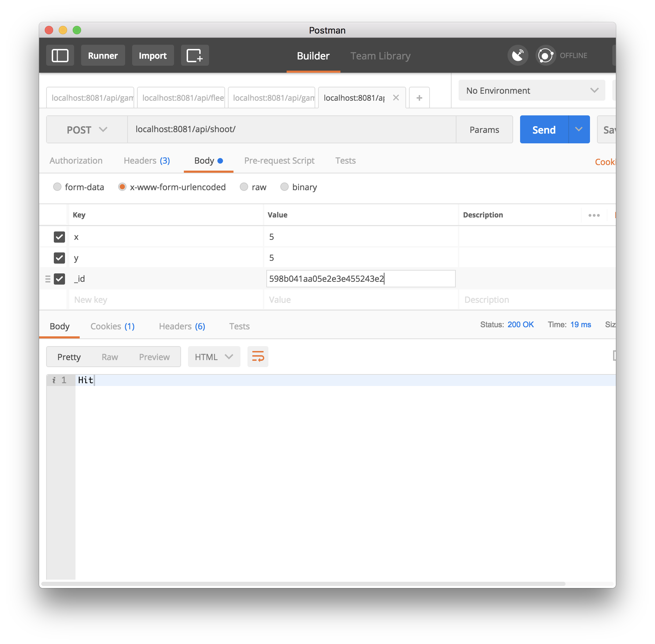Click the new row Description field
The height and width of the screenshot is (644, 655).
coord(537,300)
